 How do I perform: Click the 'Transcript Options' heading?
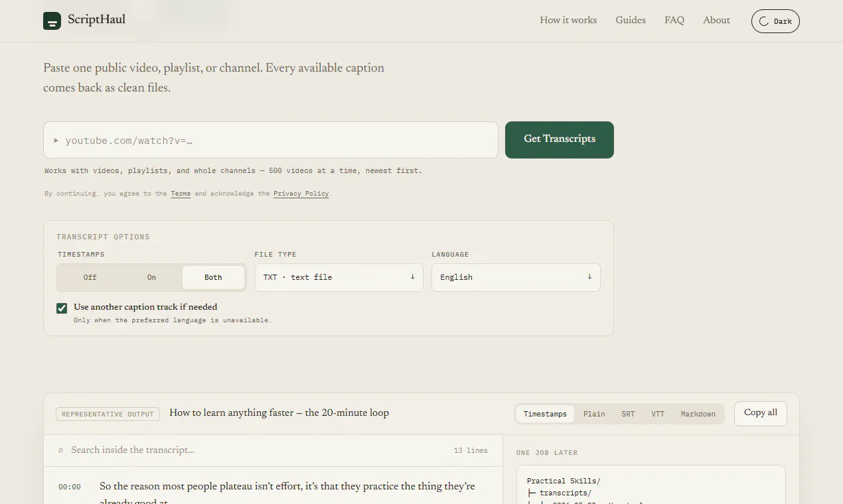point(103,237)
